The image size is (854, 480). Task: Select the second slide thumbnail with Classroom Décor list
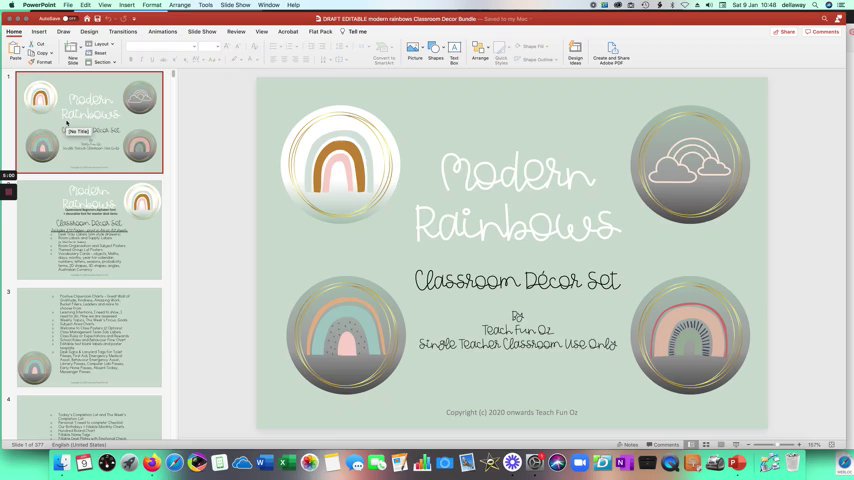point(89,230)
